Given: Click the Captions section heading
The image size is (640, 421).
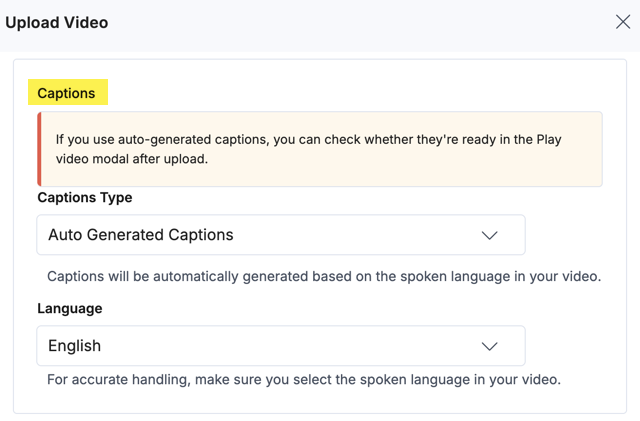Looking at the screenshot, I should click(66, 93).
